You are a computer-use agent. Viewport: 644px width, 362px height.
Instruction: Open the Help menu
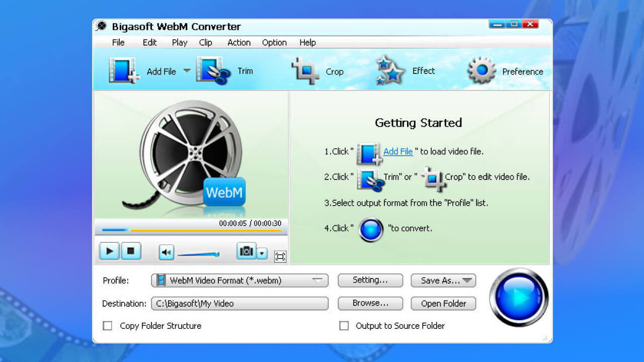click(307, 43)
